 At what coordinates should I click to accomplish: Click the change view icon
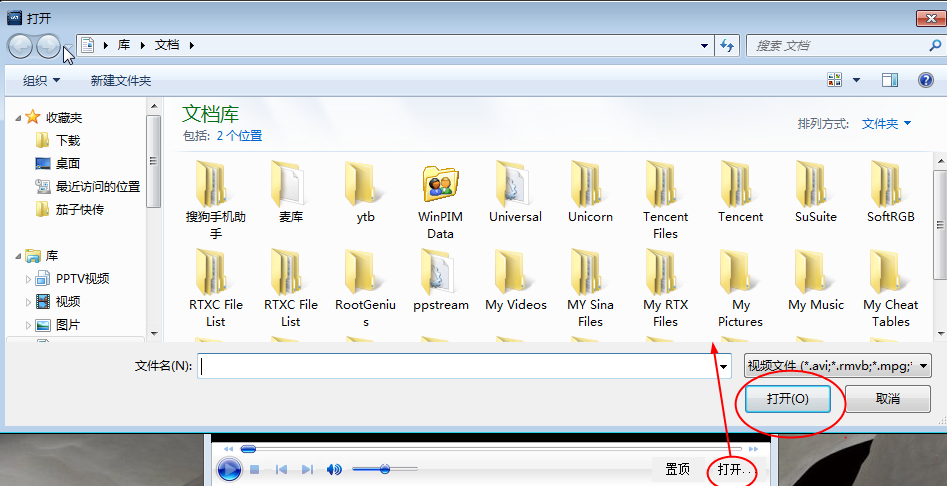point(835,80)
